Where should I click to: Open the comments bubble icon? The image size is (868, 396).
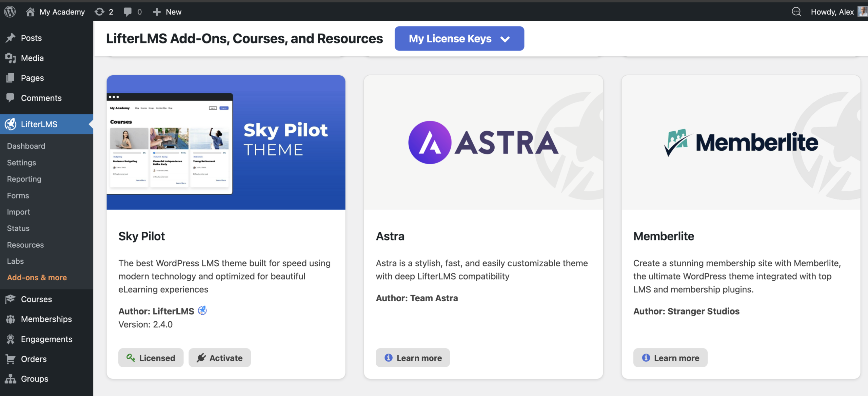pyautogui.click(x=128, y=12)
